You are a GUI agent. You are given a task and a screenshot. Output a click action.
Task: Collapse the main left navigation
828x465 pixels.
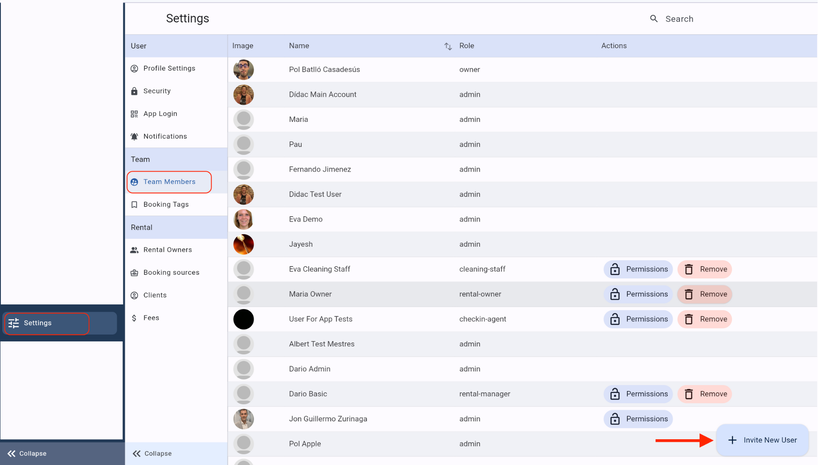(x=26, y=453)
